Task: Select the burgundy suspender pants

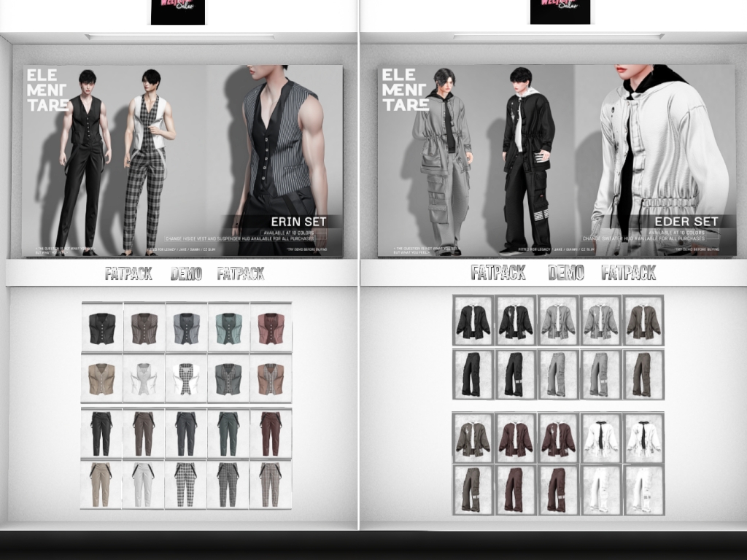Action: (x=271, y=433)
